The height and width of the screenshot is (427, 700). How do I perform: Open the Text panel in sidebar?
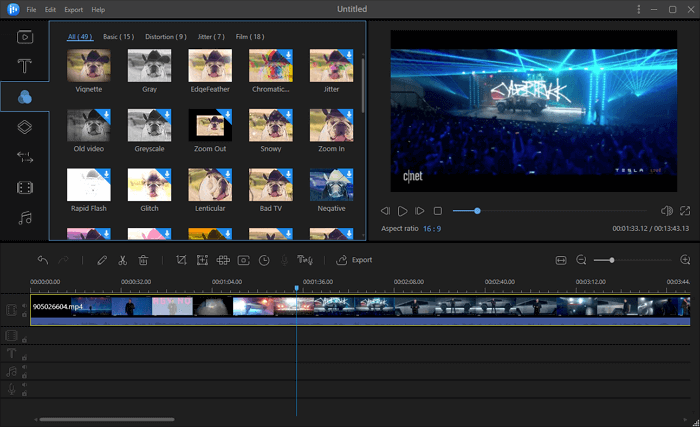(x=25, y=66)
